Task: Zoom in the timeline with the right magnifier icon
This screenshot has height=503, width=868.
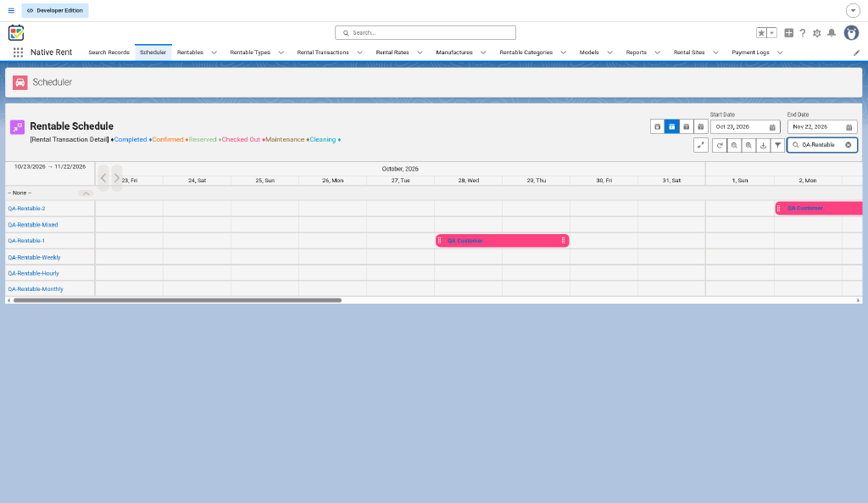Action: [748, 145]
